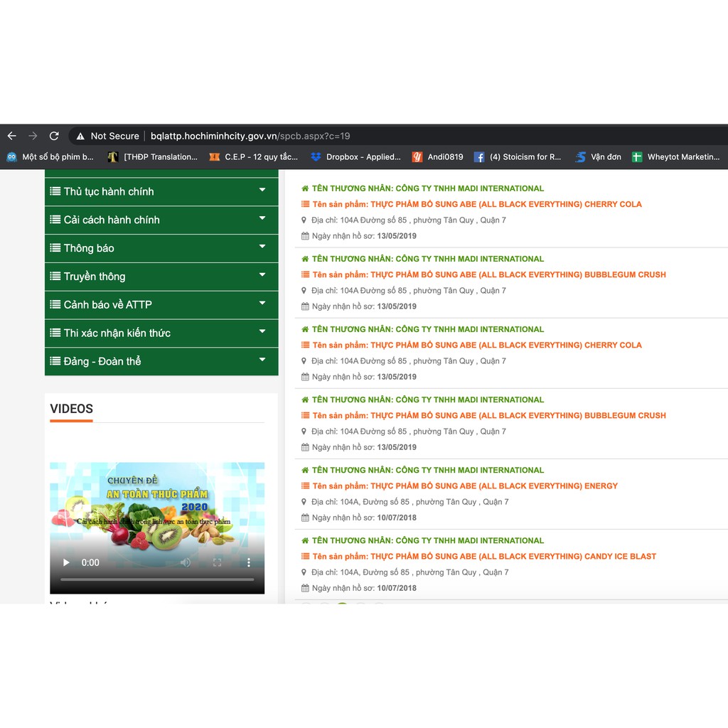Reload the current page

coord(54,136)
